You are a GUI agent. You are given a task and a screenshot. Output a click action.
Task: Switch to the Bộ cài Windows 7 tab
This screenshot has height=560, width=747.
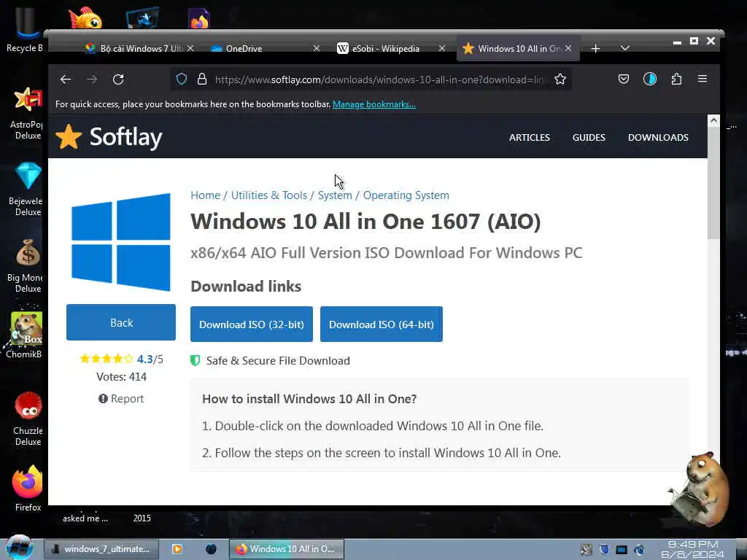click(139, 49)
